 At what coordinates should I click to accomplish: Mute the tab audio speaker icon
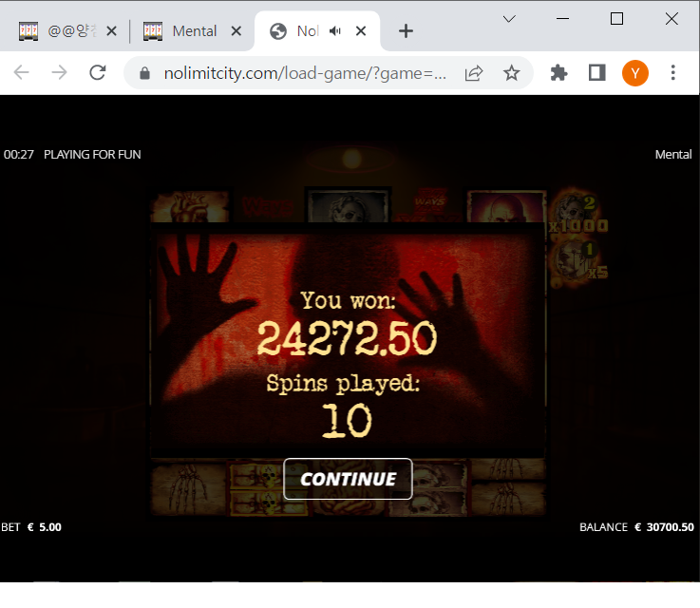[x=335, y=31]
